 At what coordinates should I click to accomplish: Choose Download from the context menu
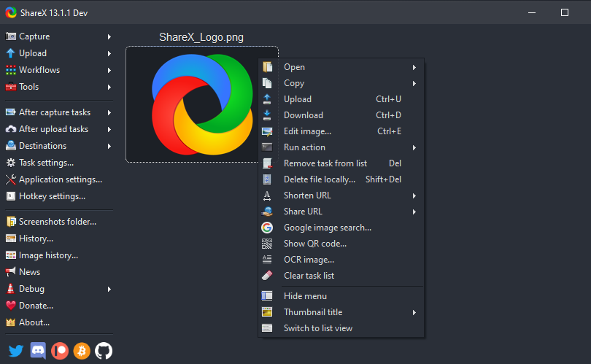pyautogui.click(x=341, y=115)
